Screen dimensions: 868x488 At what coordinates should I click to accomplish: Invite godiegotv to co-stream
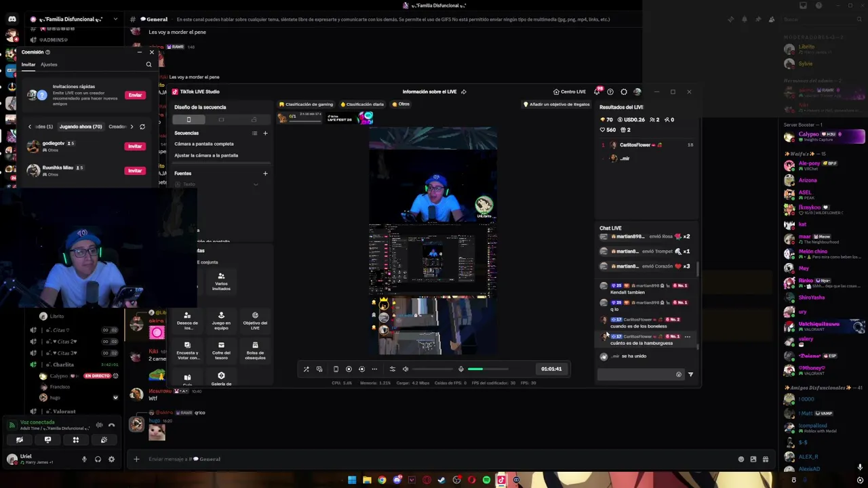click(135, 146)
